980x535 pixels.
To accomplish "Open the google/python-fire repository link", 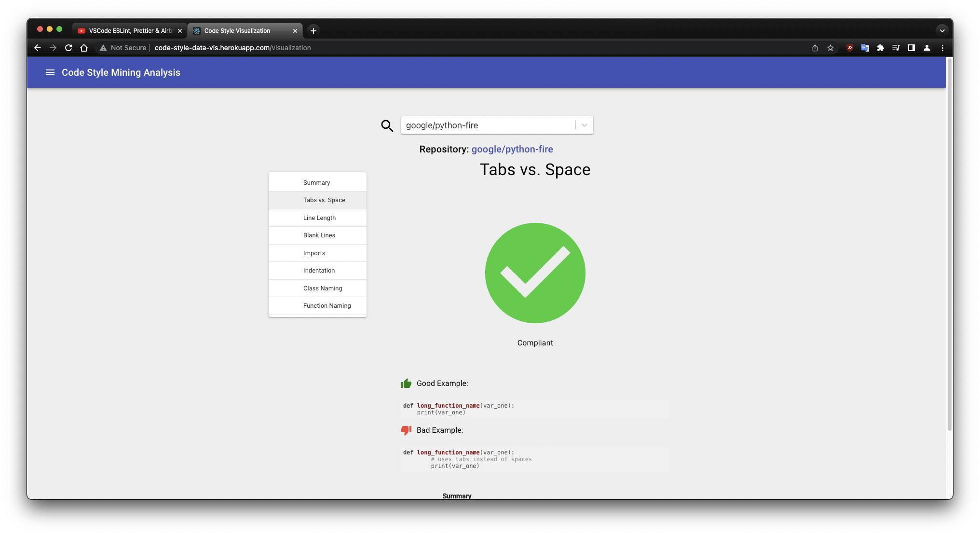I will pyautogui.click(x=512, y=149).
